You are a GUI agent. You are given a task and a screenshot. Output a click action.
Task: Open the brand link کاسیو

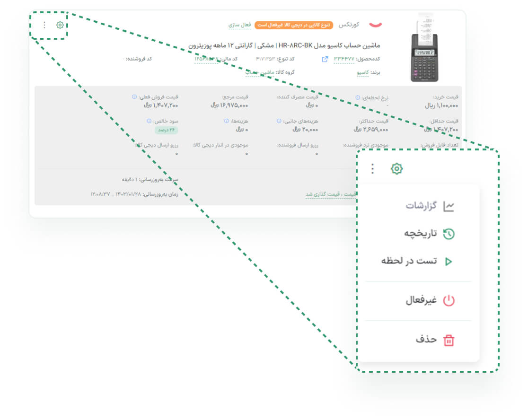(363, 72)
